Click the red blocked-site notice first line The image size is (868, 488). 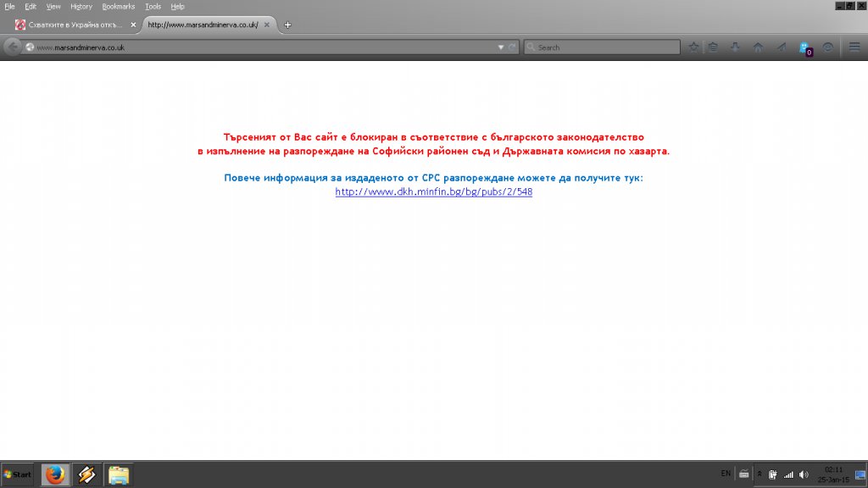pos(433,137)
